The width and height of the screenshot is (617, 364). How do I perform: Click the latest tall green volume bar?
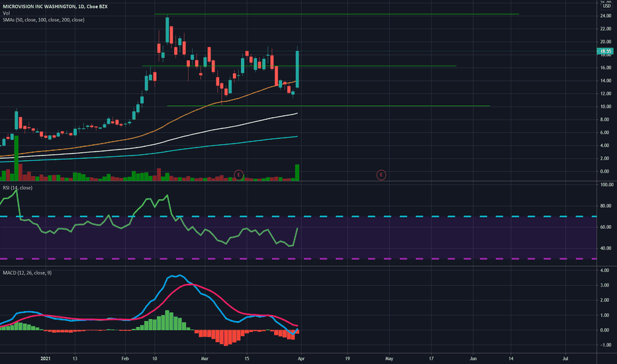[x=297, y=173]
